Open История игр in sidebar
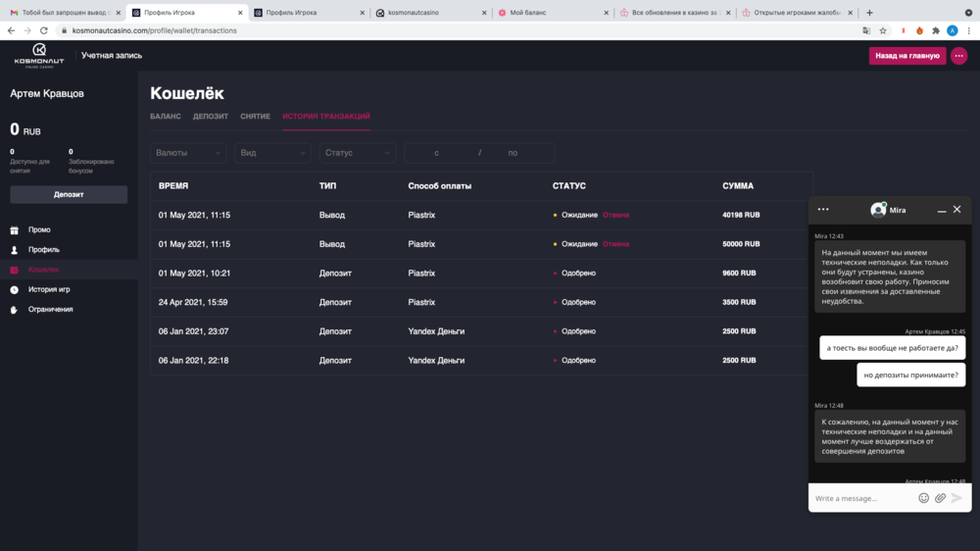This screenshot has width=980, height=551. tap(49, 289)
